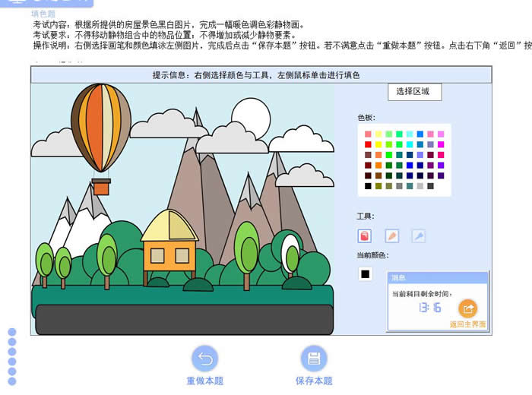Select the blue eyedropper tool

click(x=418, y=236)
